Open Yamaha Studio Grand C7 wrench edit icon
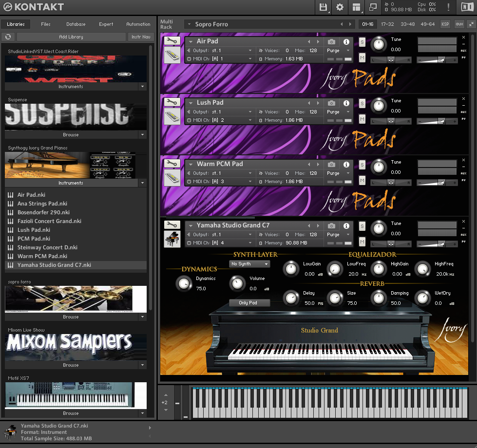The width and height of the screenshot is (477, 448). click(x=172, y=225)
